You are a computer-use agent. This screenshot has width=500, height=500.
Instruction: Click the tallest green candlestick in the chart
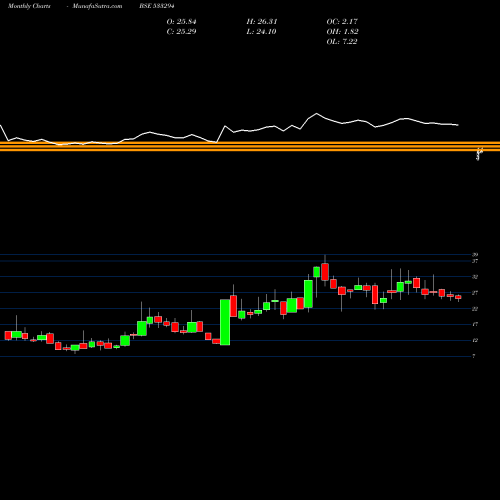(x=225, y=322)
